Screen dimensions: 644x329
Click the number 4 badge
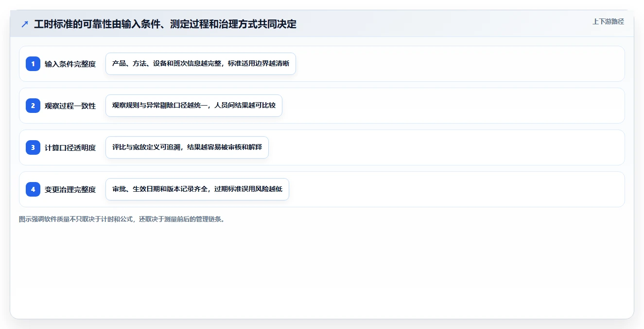pyautogui.click(x=33, y=189)
